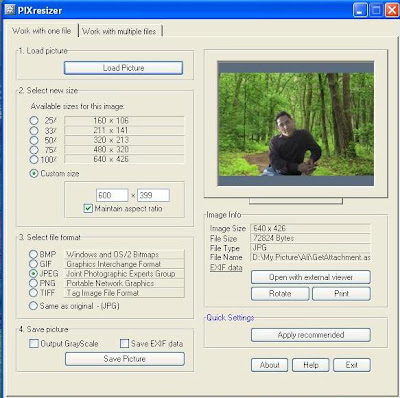Click the Help button
The width and height of the screenshot is (400, 398).
click(311, 365)
